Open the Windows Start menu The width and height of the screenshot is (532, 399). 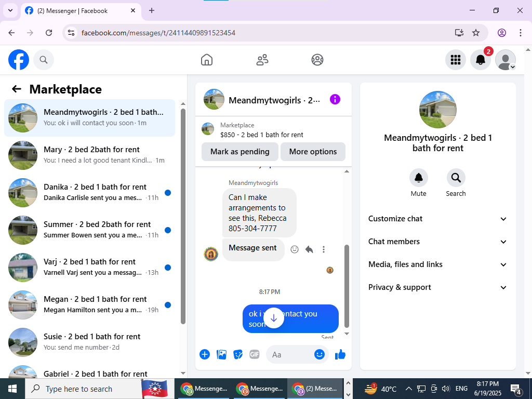click(x=12, y=389)
